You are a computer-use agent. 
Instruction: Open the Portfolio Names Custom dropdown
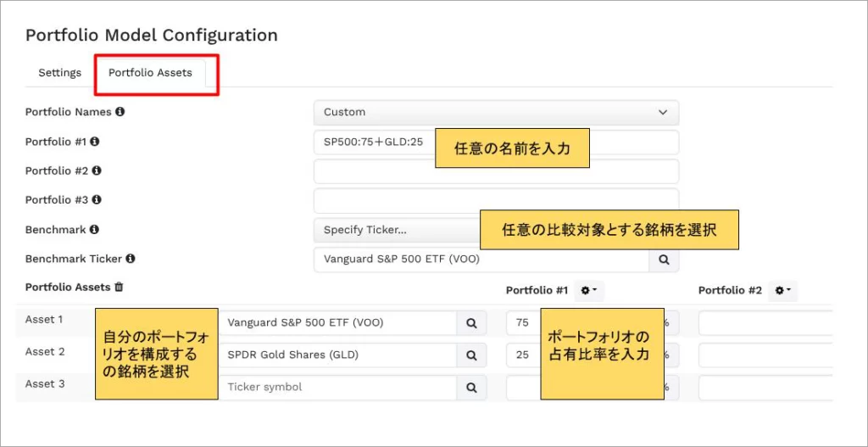pyautogui.click(x=496, y=112)
